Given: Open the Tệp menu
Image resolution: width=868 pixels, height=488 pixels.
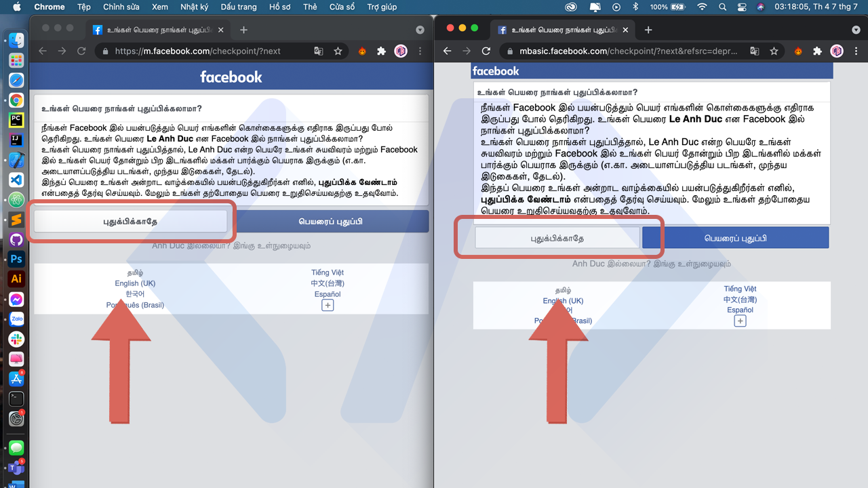Looking at the screenshot, I should pyautogui.click(x=84, y=7).
